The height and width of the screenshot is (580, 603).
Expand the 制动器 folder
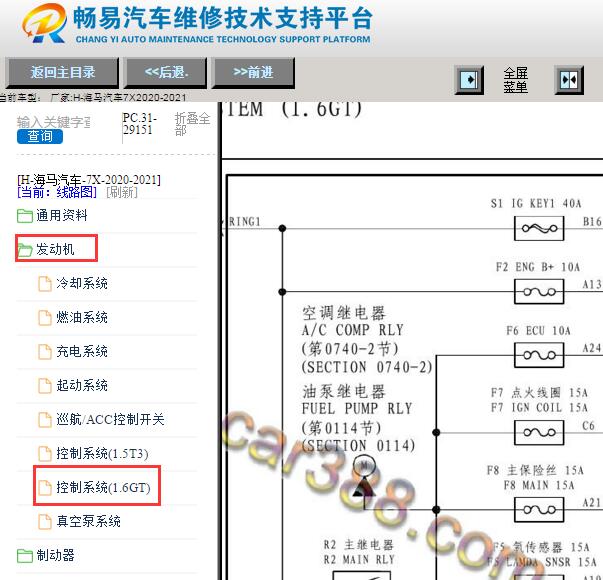[55, 555]
